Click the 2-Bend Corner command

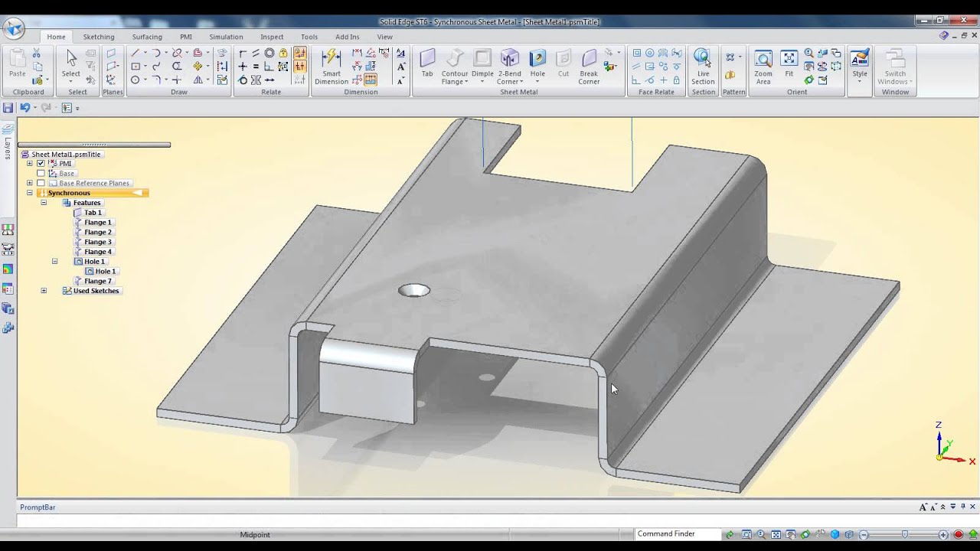510,67
